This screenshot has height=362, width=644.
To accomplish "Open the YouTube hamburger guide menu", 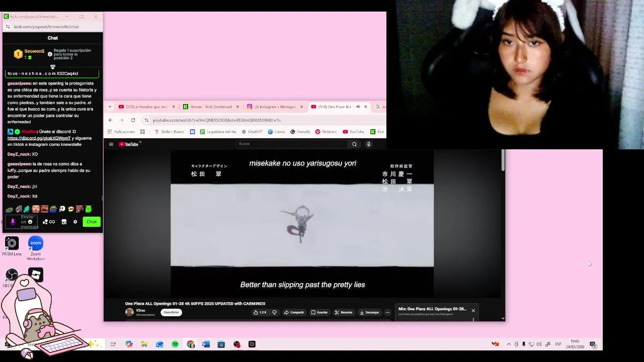I will coord(111,144).
